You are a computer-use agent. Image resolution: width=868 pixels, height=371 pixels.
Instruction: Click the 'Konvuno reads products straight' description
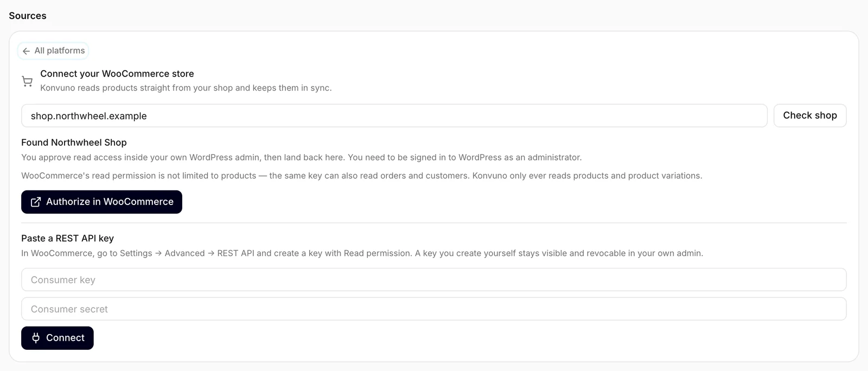tap(186, 88)
